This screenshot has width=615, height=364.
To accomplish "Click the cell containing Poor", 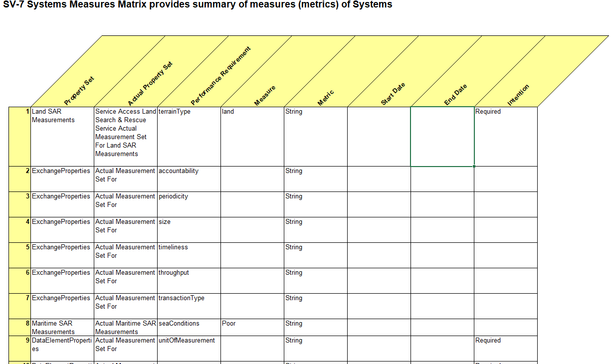I will [252, 328].
